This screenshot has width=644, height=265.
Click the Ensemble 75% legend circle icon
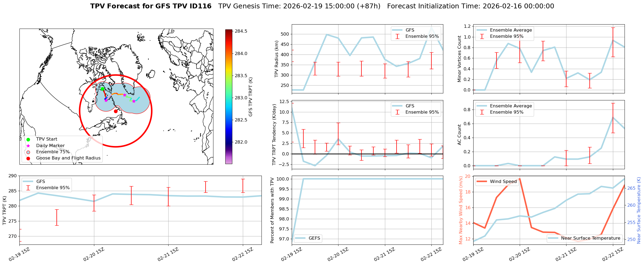point(28,152)
